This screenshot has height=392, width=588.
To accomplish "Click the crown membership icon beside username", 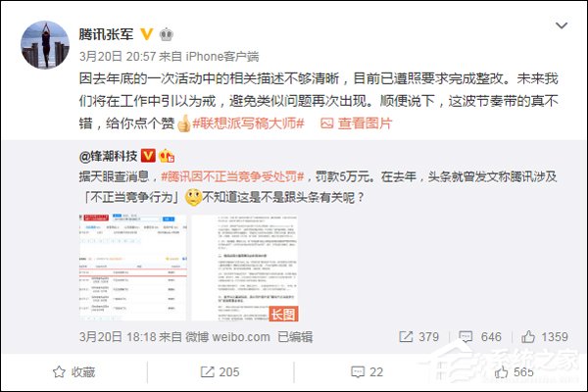I will (x=167, y=34).
